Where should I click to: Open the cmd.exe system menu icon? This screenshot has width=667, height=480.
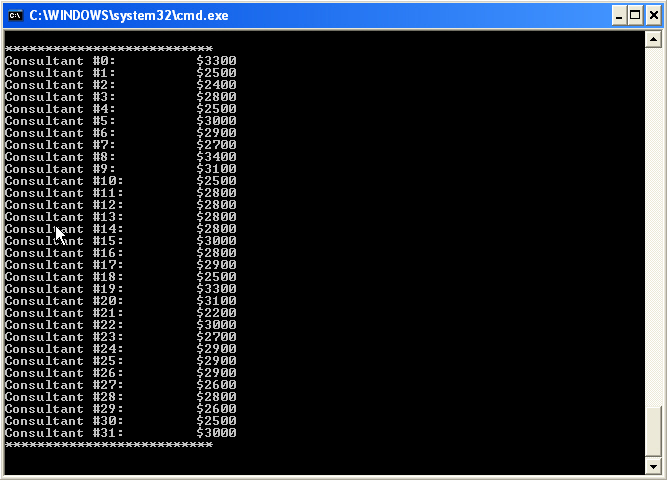[x=16, y=16]
